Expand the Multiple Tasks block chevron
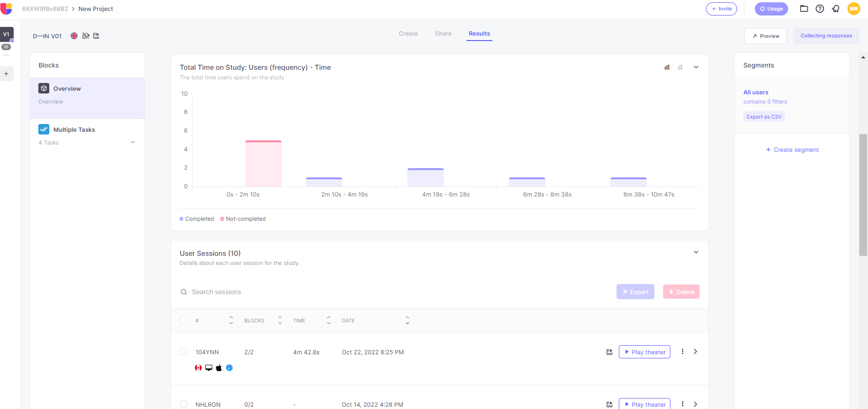 (x=133, y=142)
